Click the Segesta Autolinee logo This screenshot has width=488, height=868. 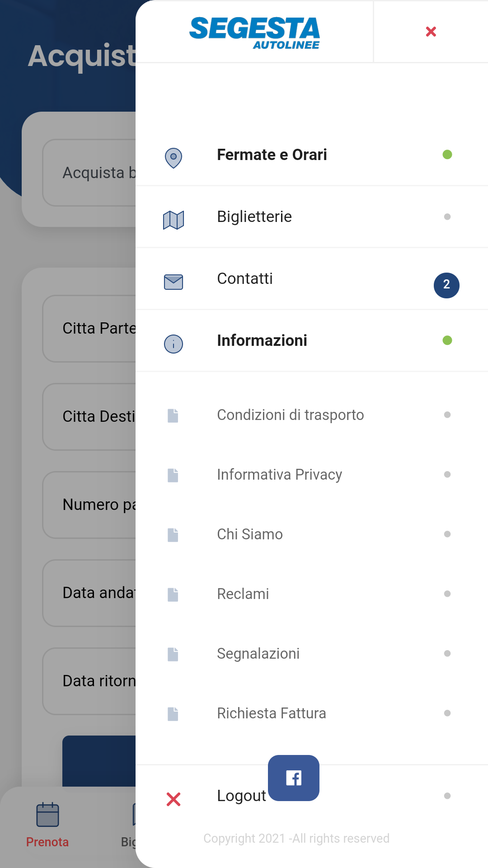point(255,33)
